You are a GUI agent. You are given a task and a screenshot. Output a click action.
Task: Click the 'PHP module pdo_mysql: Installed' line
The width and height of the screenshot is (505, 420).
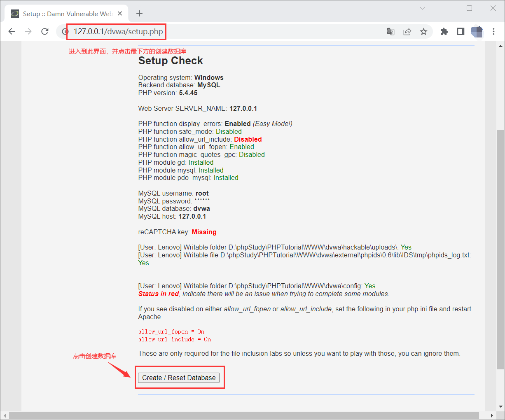188,177
